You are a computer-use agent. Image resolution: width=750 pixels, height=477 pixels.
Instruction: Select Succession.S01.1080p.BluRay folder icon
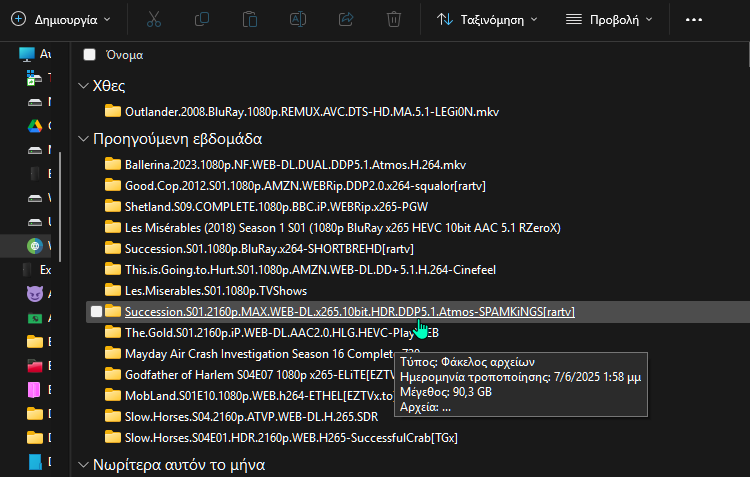click(113, 248)
